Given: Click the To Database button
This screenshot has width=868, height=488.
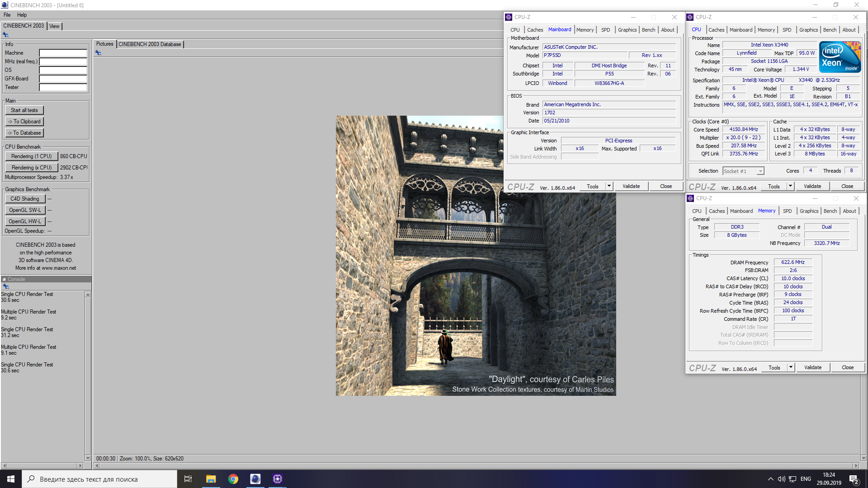Looking at the screenshot, I should pyautogui.click(x=24, y=133).
